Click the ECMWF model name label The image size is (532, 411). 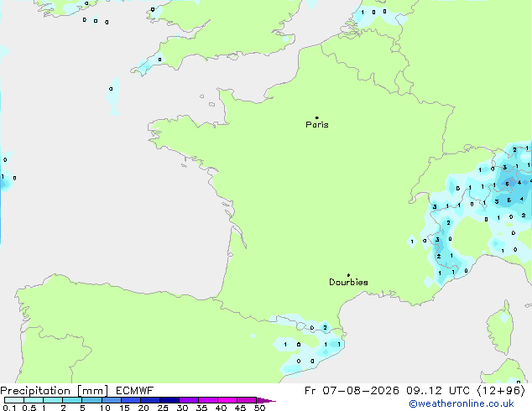coord(135,391)
